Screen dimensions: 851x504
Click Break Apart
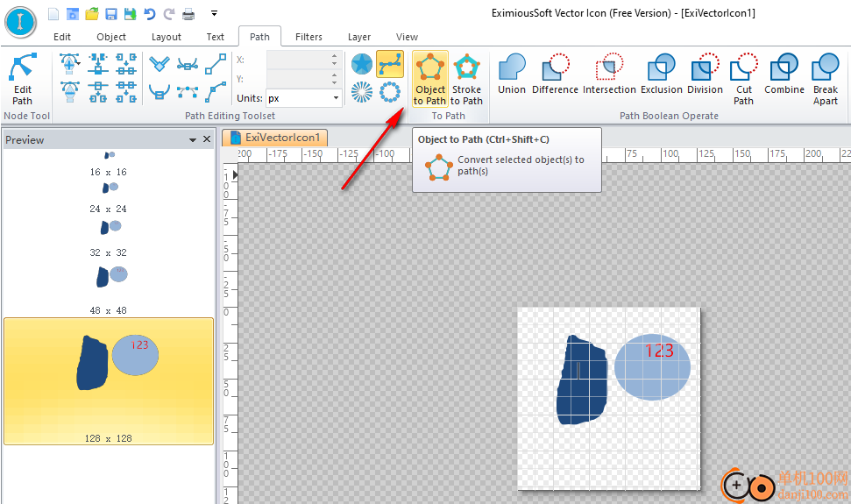point(825,79)
